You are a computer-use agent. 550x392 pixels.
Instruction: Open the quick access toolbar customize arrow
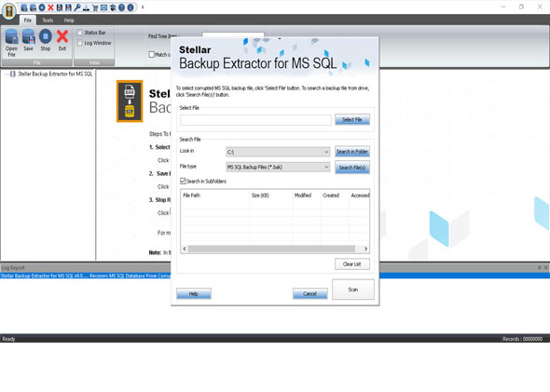click(143, 7)
